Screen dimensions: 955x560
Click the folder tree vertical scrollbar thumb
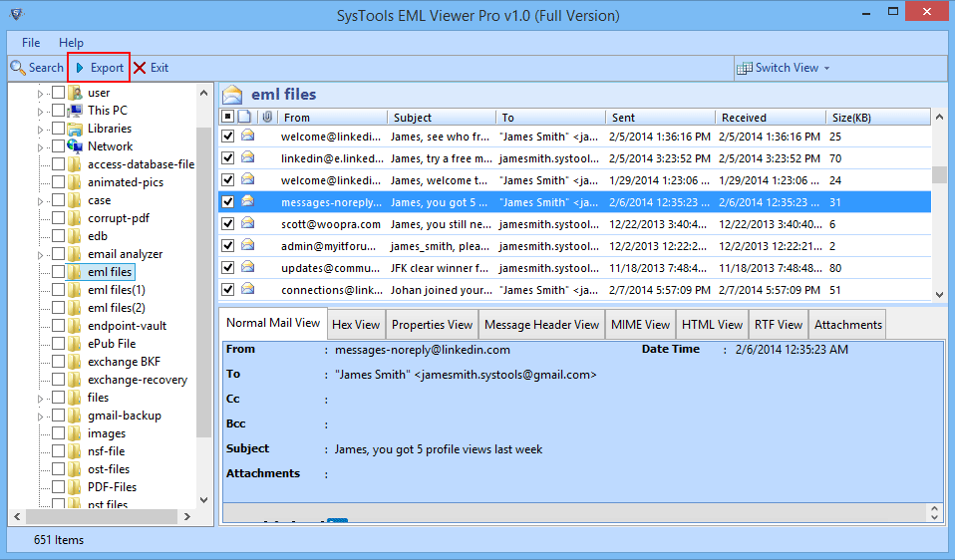click(203, 282)
